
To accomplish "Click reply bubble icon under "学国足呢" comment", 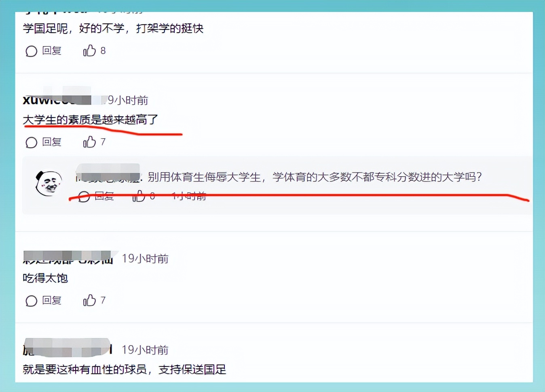I will pyautogui.click(x=31, y=51).
